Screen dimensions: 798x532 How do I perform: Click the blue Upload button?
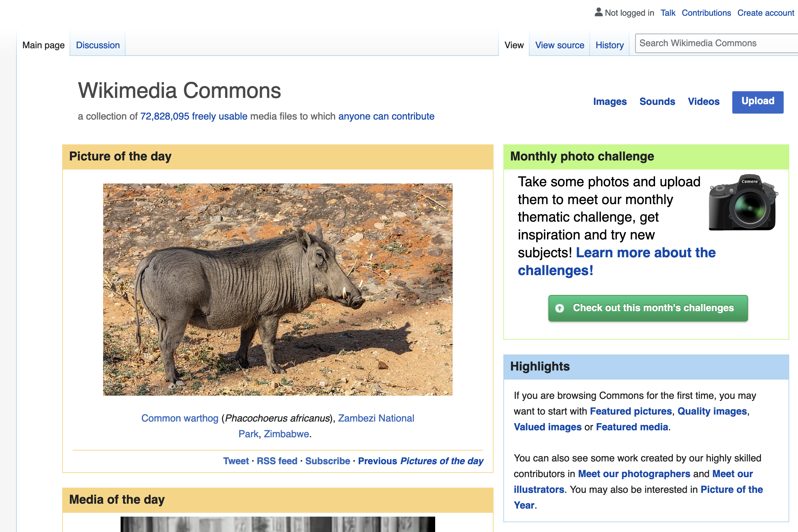[x=758, y=102]
